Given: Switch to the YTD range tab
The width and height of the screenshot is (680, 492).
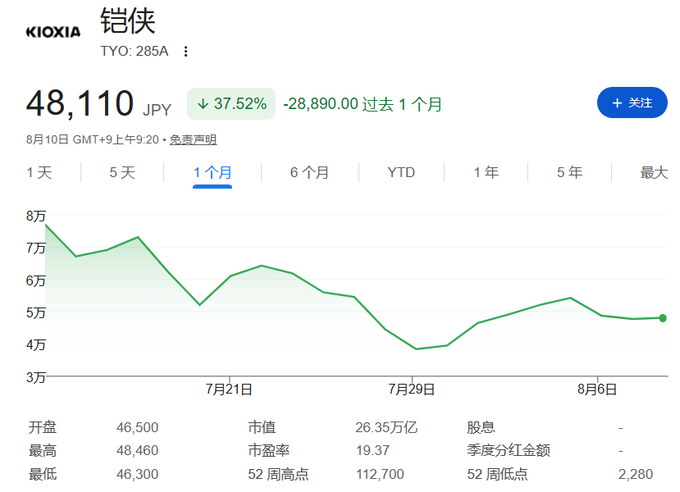Looking at the screenshot, I should tap(401, 173).
